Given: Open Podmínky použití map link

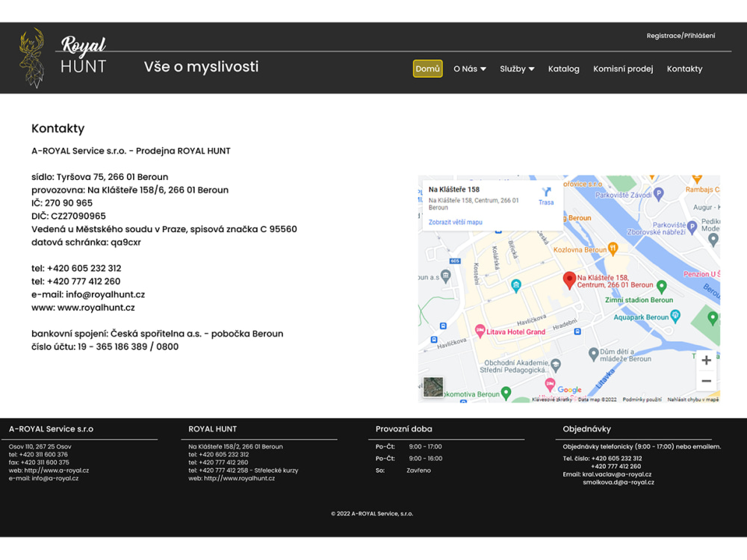Looking at the screenshot, I should tap(642, 399).
